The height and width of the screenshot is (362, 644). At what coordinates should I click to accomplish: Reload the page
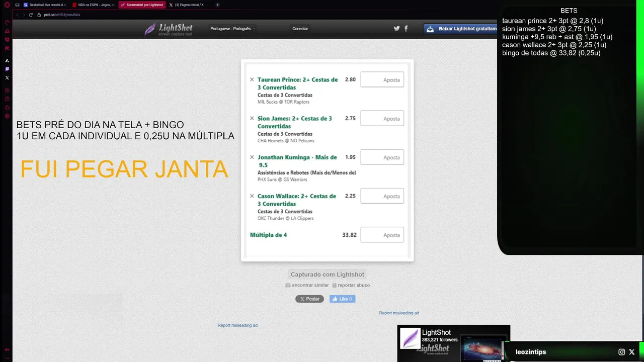(31, 15)
